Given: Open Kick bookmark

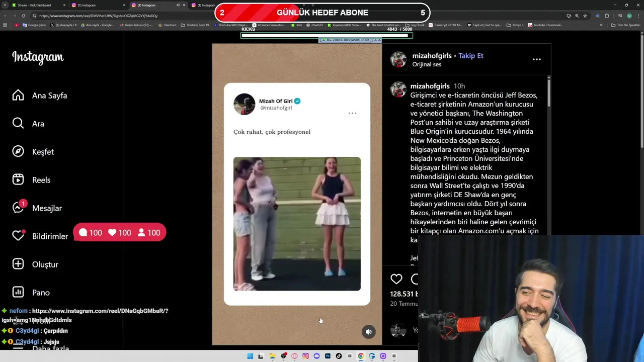Looking at the screenshot, I should coord(296,25).
